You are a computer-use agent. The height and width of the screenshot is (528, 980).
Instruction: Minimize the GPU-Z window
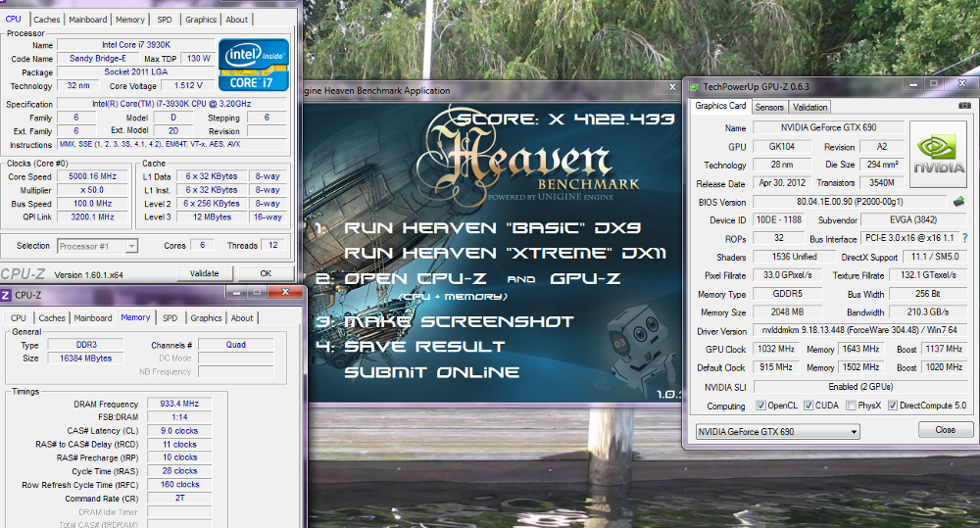[913, 83]
